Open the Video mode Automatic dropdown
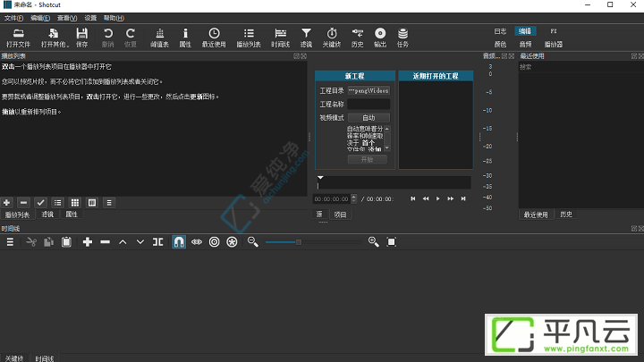The width and height of the screenshot is (644, 362). pos(369,118)
